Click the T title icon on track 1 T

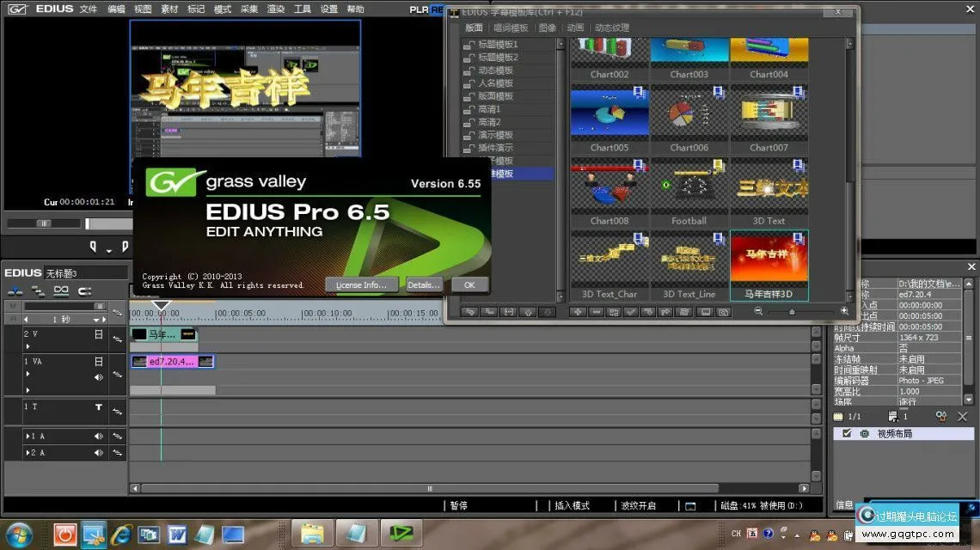99,407
